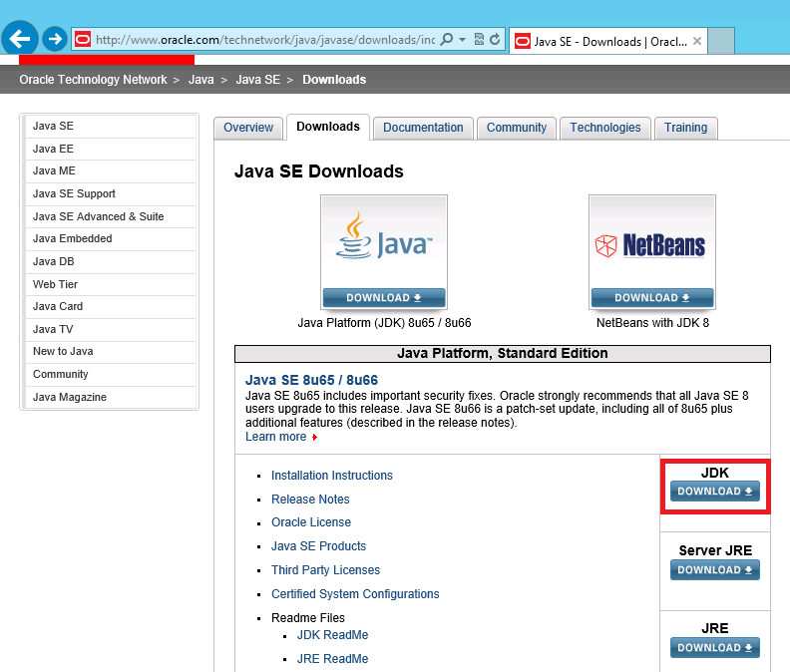Go back with the browser Back arrow

(x=20, y=38)
